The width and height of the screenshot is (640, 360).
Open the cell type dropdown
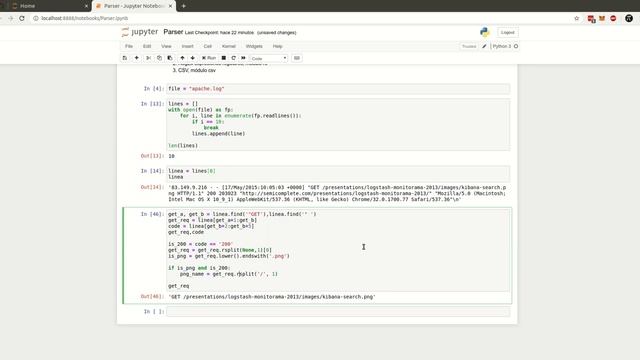point(269,58)
